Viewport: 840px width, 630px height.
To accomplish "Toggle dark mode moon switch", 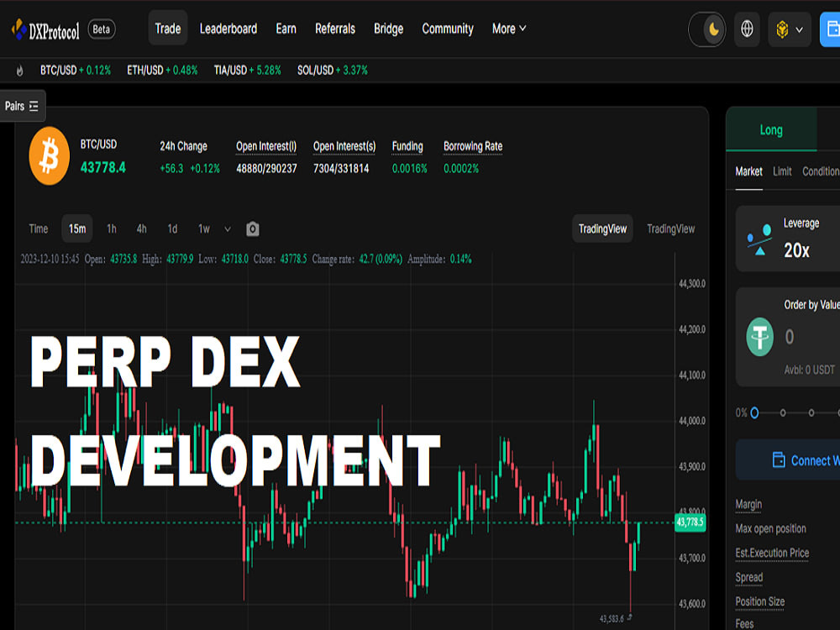I will point(707,29).
